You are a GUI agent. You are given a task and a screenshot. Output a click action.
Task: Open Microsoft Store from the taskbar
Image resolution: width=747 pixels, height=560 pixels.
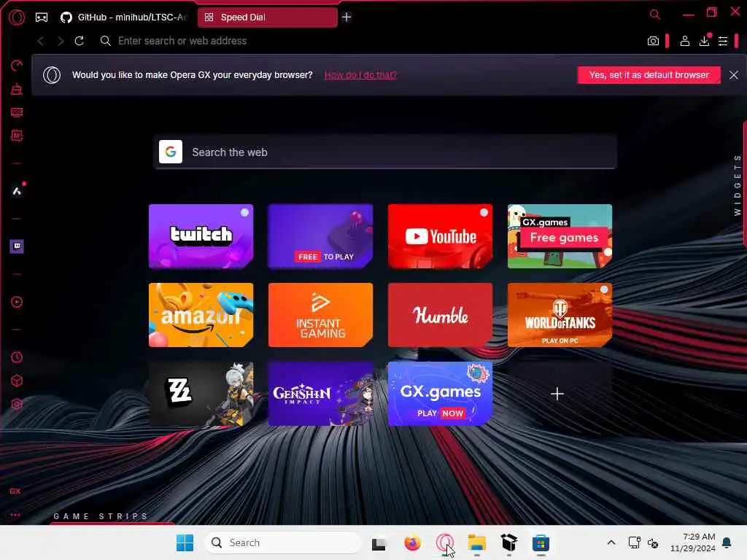[541, 542]
